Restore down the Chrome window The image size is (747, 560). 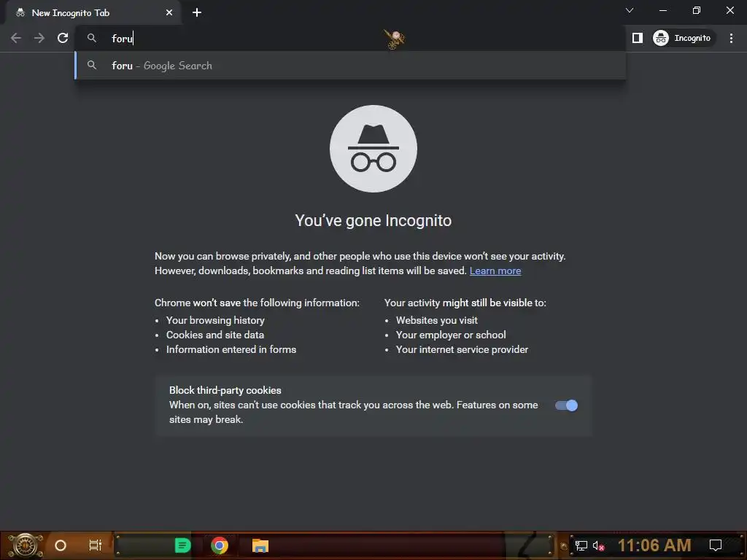(x=697, y=10)
